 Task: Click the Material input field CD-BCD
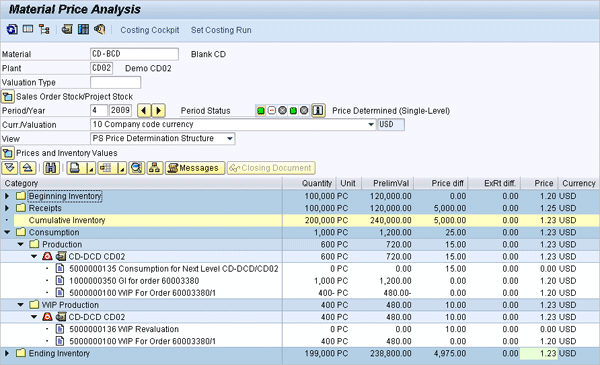134,54
